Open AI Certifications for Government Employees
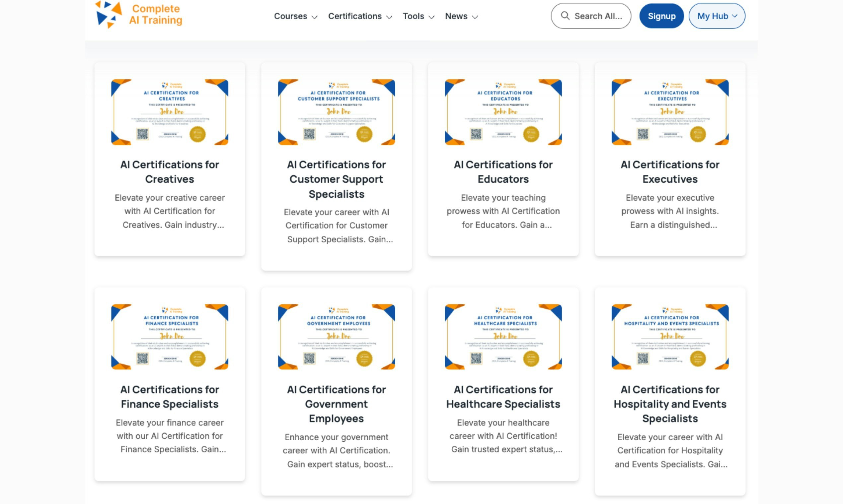The height and width of the screenshot is (504, 843). click(x=336, y=404)
